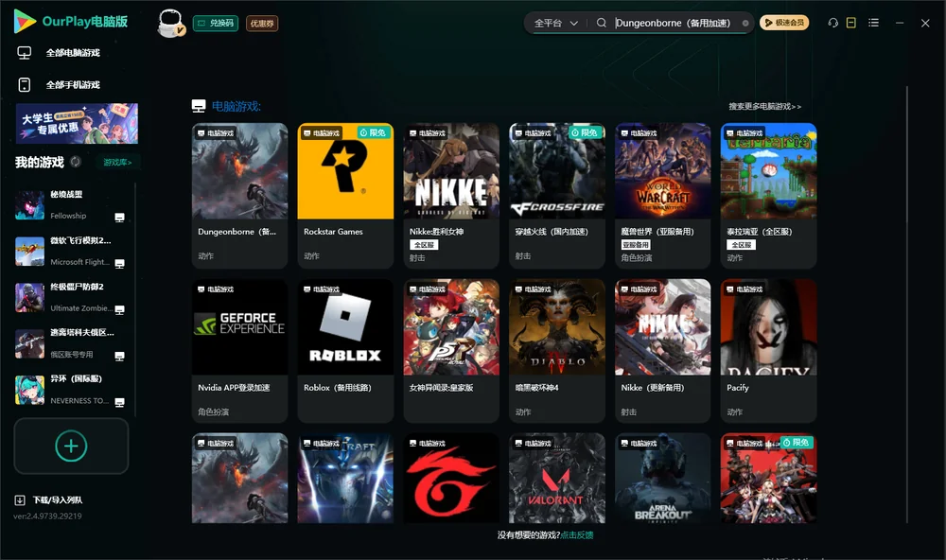The height and width of the screenshot is (560, 946).
Task: Open the 穿越火线 (国内加速) CrossFire card
Action: click(557, 196)
